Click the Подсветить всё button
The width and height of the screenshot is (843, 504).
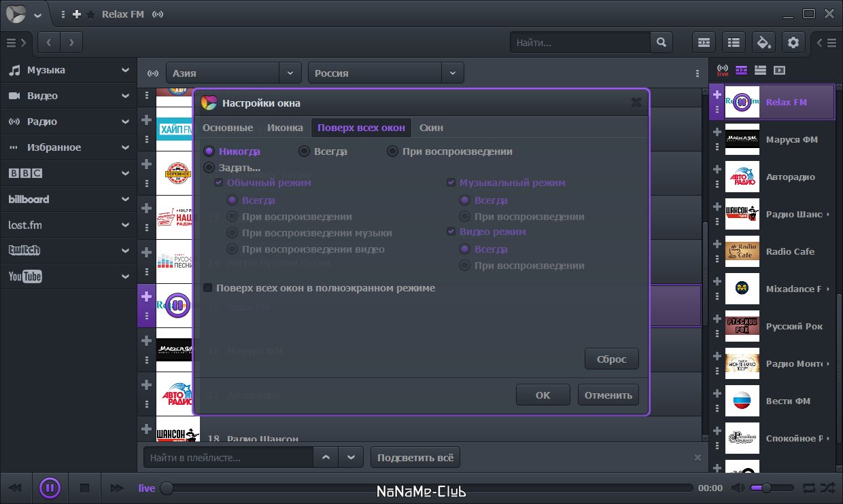(x=415, y=457)
